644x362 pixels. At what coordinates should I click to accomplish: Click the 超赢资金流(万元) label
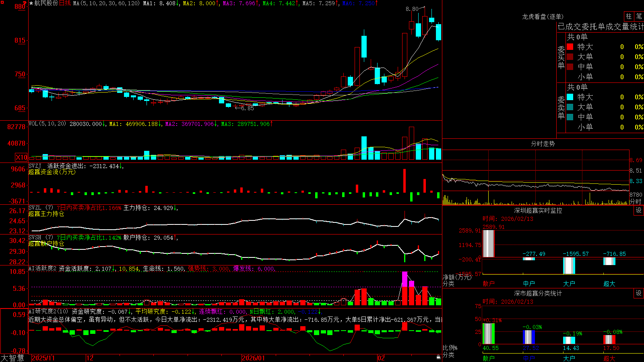click(x=52, y=172)
